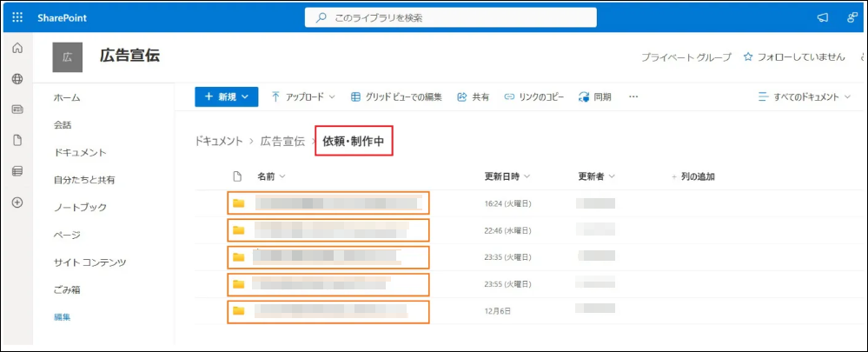
Task: Click 列の追加 column button
Action: pos(693,176)
